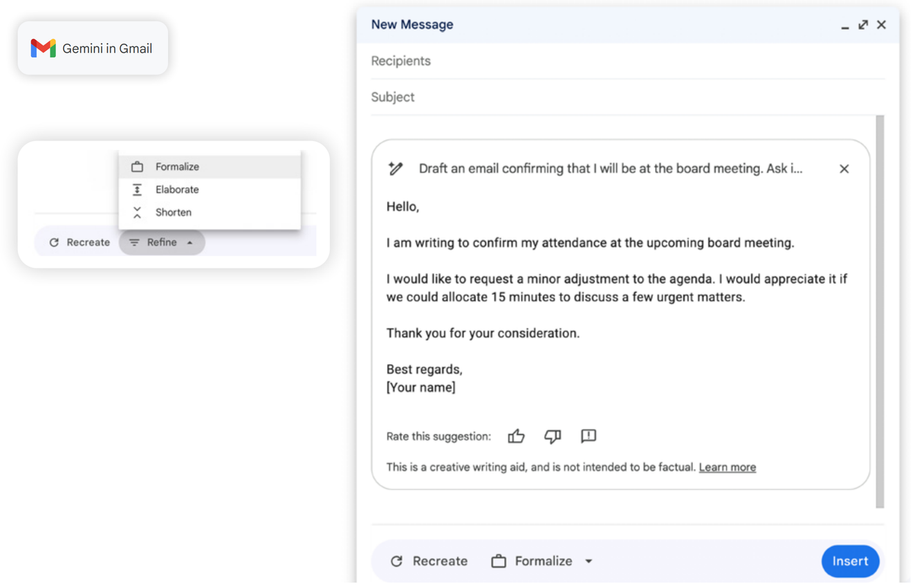Click the New Message title text
Screen dimensions: 913x588
coord(412,25)
